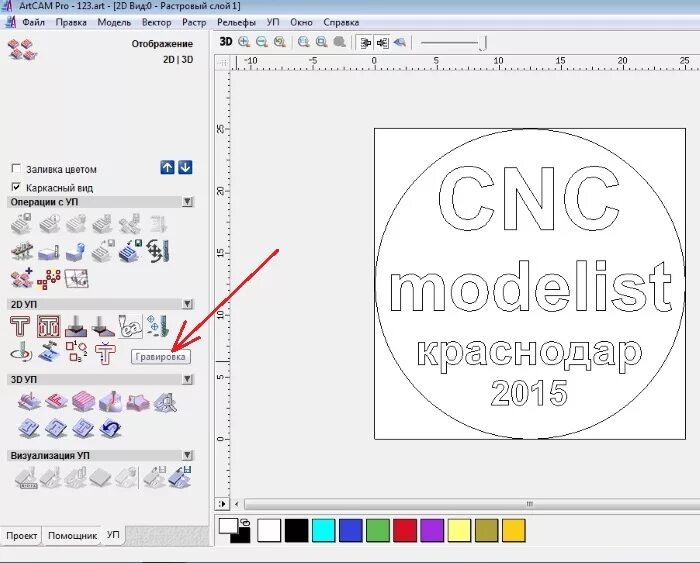Switch to the Помощник tab
This screenshot has width=700, height=563.
pos(72,535)
